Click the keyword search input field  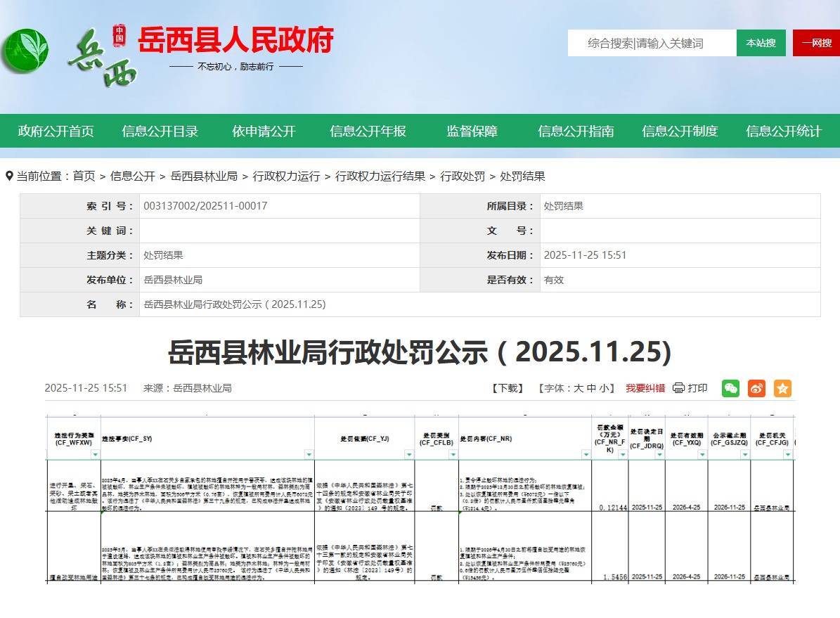click(647, 43)
